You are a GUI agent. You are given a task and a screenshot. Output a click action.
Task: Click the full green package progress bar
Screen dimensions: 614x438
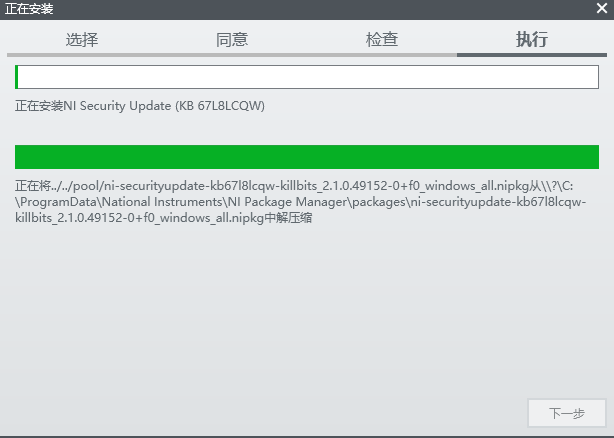307,157
